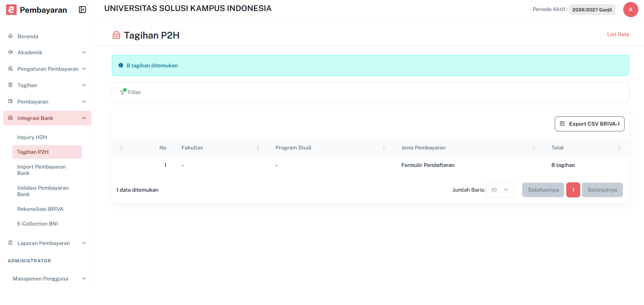Sort by the Program Studi column arrows
Screen dimensions: 644x305
(384, 148)
